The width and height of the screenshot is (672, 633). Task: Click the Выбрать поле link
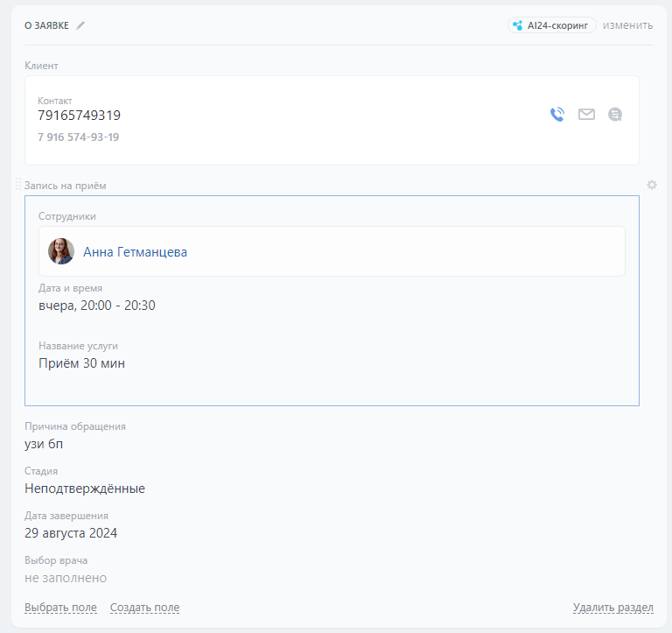tap(60, 608)
